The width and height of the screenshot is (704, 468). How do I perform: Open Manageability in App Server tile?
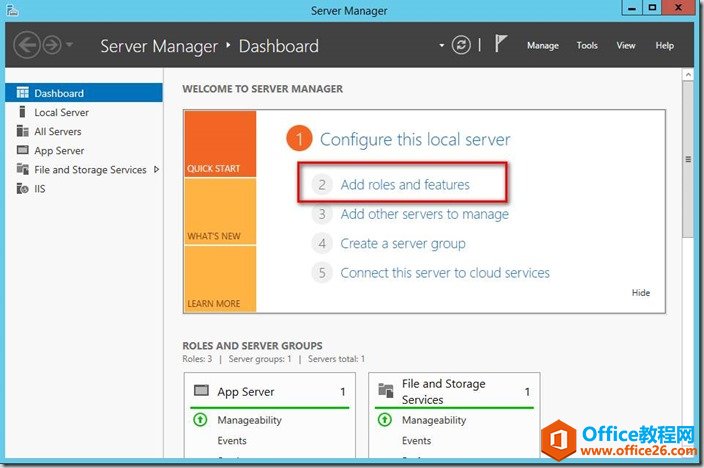(x=250, y=420)
